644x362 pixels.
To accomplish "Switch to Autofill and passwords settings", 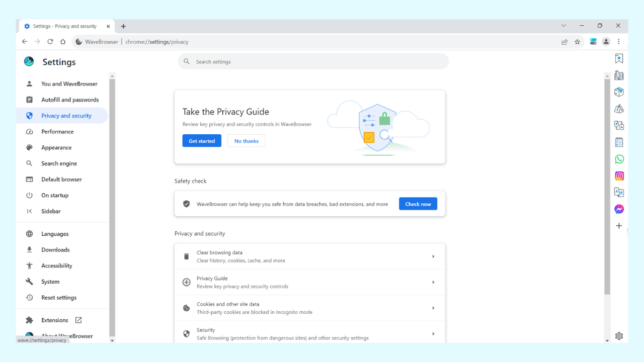I will coord(69,99).
